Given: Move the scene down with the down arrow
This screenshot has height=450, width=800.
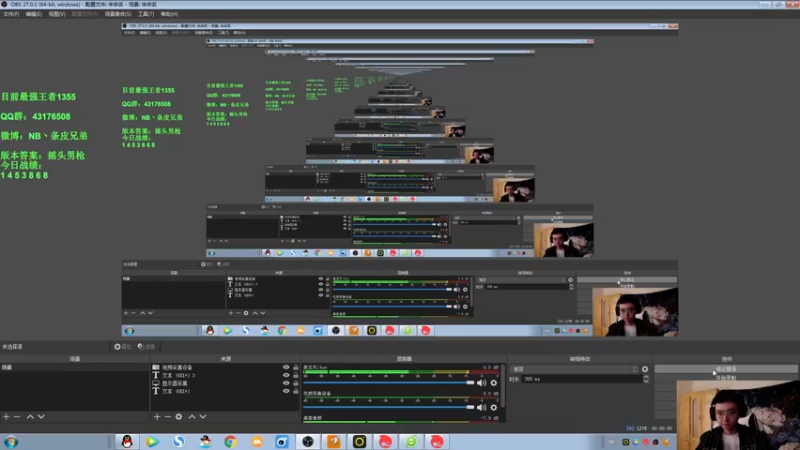Looking at the screenshot, I should click(x=41, y=417).
